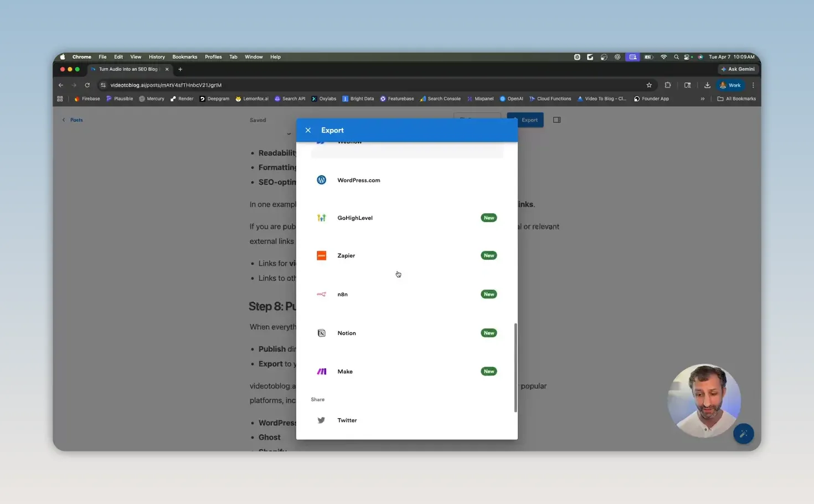This screenshot has height=504, width=814.
Task: Expand hidden bookmarks with the double chevron
Action: [703, 99]
